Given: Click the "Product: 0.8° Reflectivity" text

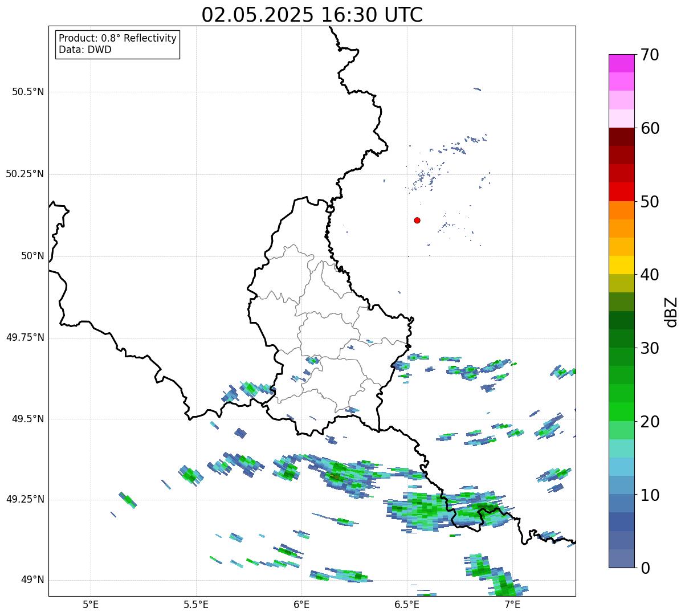Looking at the screenshot, I should (x=118, y=38).
